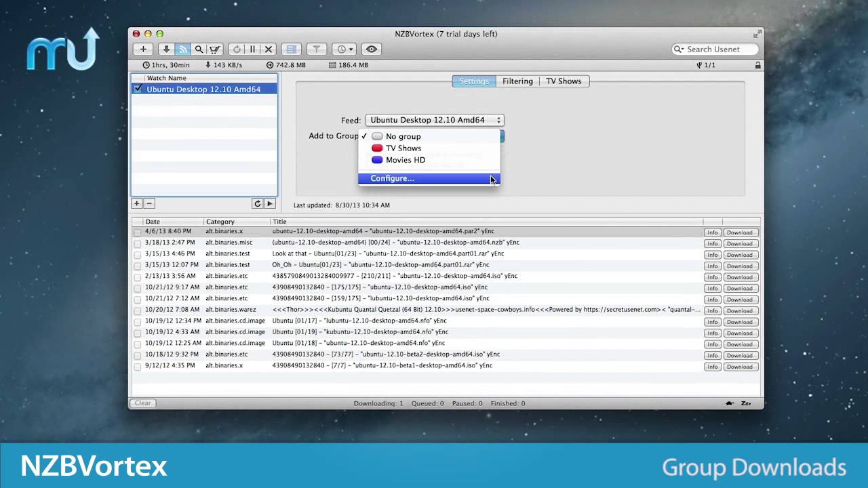Screen dimensions: 868x488
Task: Add a watch with the plus button
Action: (x=136, y=203)
